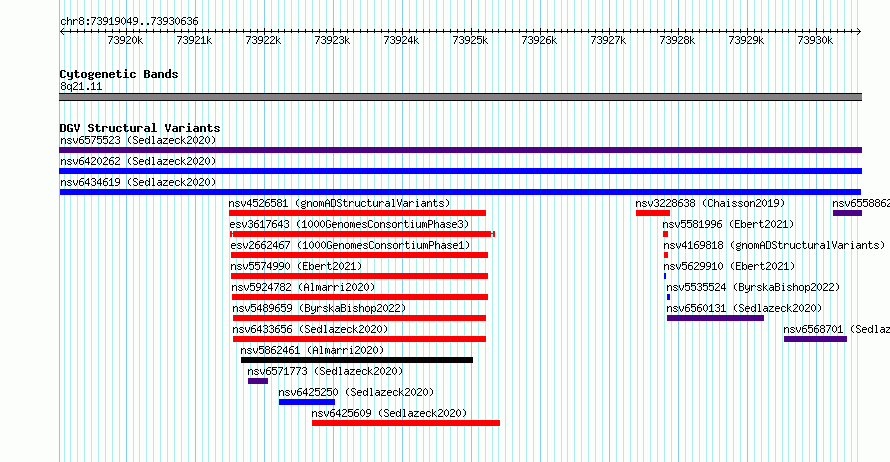
Task: Click the DGV Structural Variants track title
Action: 140,128
